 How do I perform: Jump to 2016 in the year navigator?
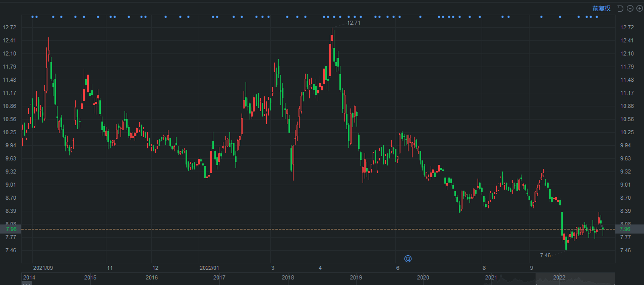click(151, 277)
